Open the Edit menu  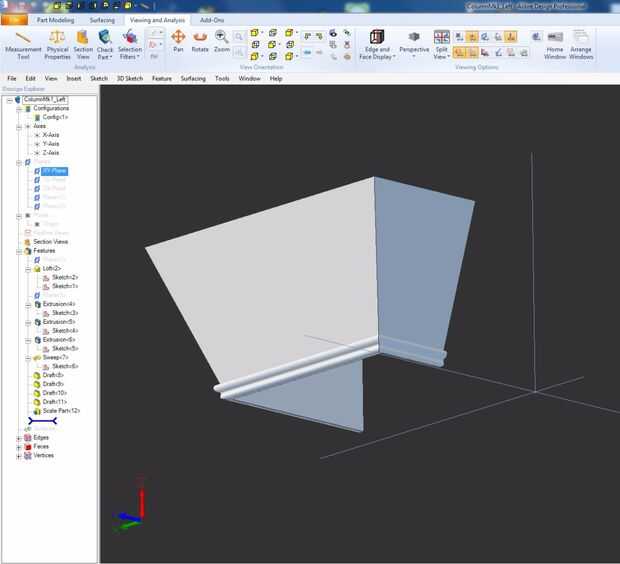point(30,78)
